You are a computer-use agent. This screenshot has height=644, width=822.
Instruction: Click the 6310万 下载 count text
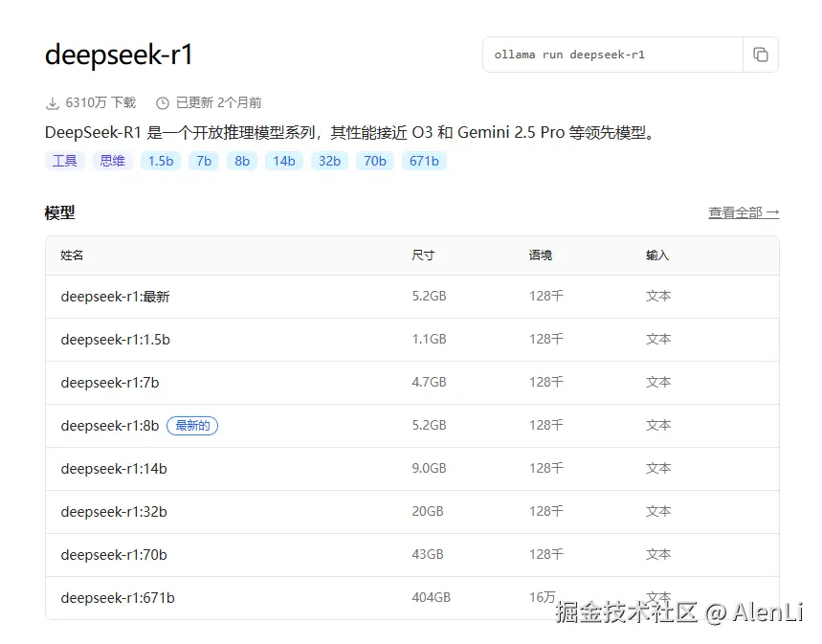(x=100, y=102)
